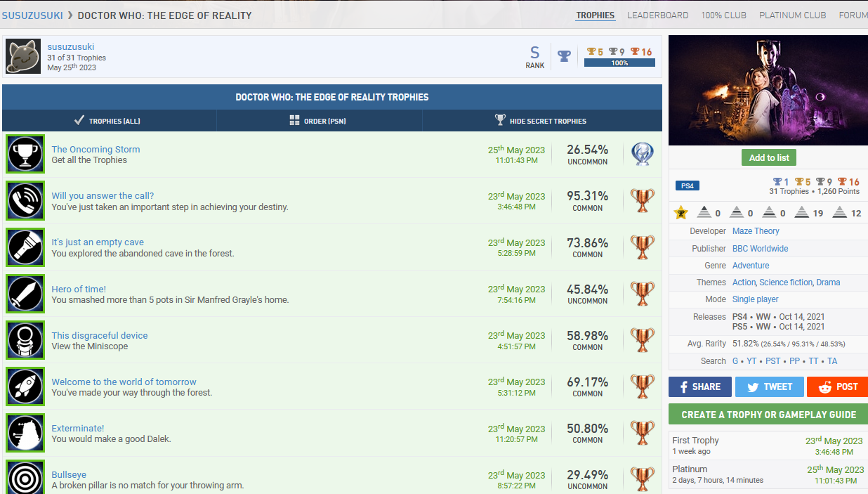
Task: Click the Dalek icon for Exterminate trophy
Action: tap(26, 433)
